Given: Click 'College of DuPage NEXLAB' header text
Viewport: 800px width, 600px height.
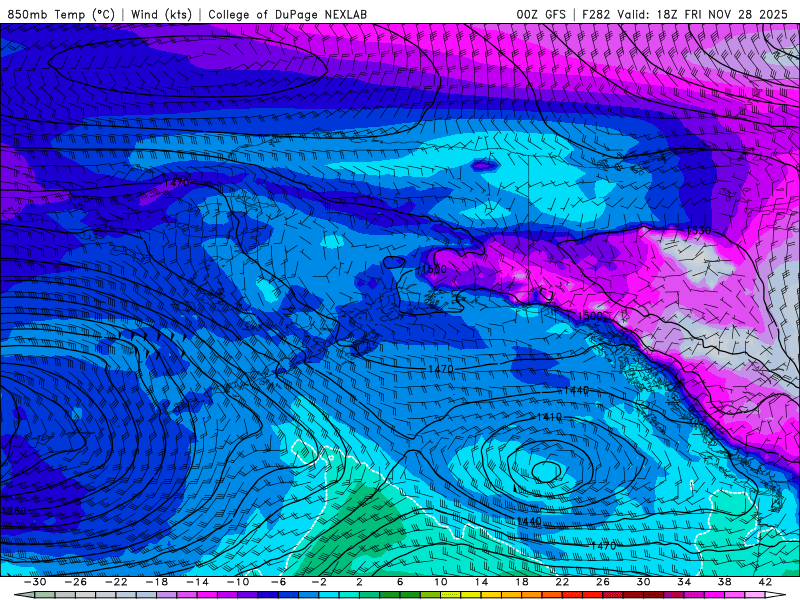Looking at the screenshot, I should click(x=287, y=14).
